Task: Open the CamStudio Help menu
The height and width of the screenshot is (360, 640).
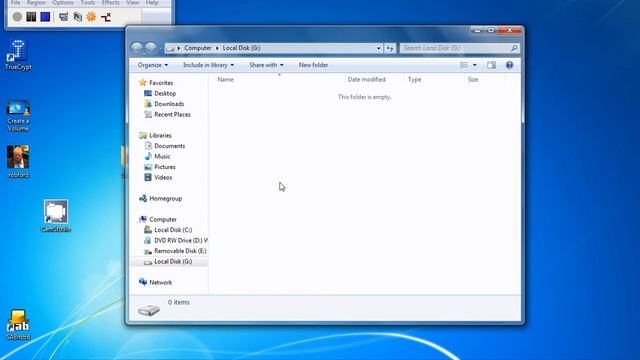Action: [152, 2]
